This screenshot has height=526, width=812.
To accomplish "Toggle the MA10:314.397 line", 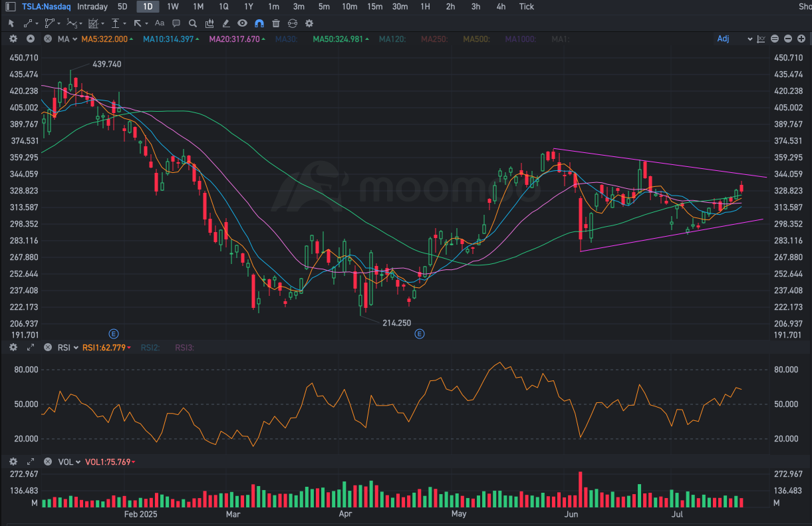I will [170, 39].
